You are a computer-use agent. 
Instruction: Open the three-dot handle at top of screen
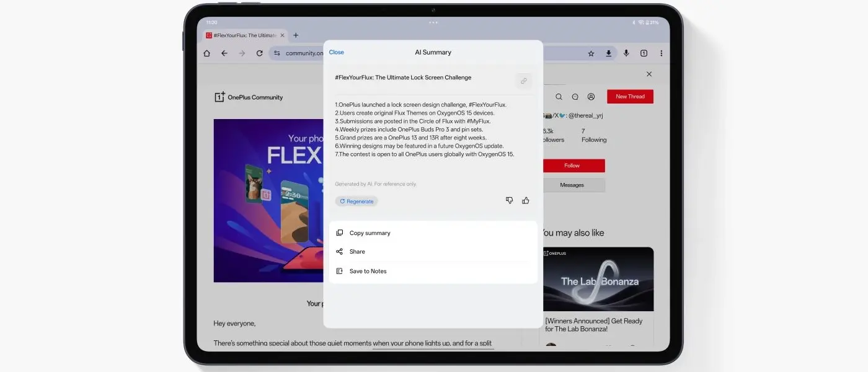433,22
